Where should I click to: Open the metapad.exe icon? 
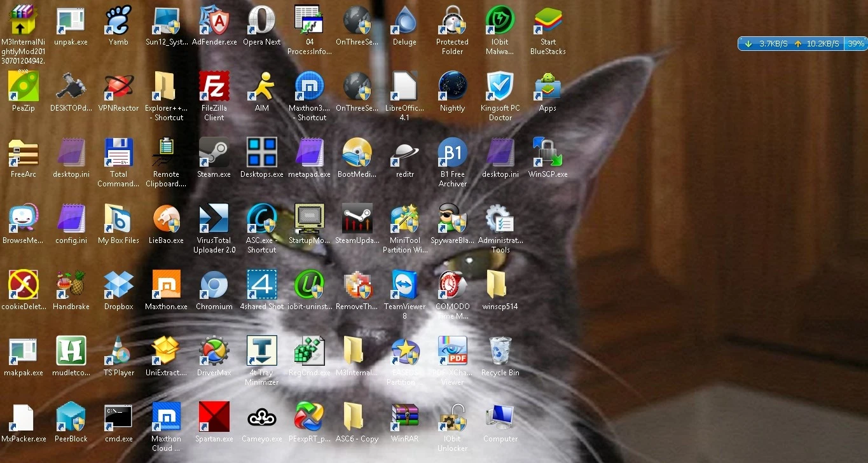tap(310, 152)
